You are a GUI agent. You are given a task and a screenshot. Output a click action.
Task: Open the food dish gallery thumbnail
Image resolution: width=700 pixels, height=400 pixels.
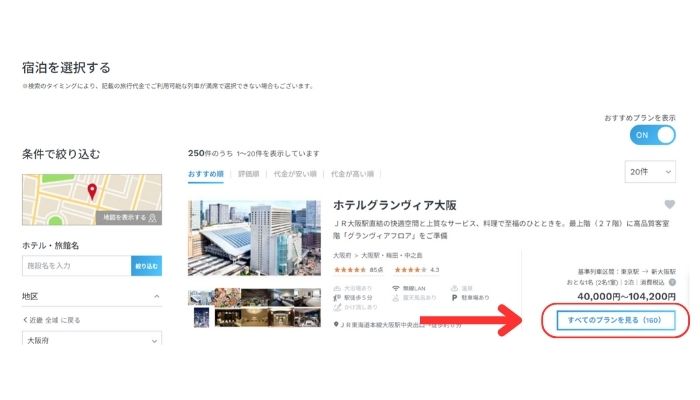tap(228, 296)
